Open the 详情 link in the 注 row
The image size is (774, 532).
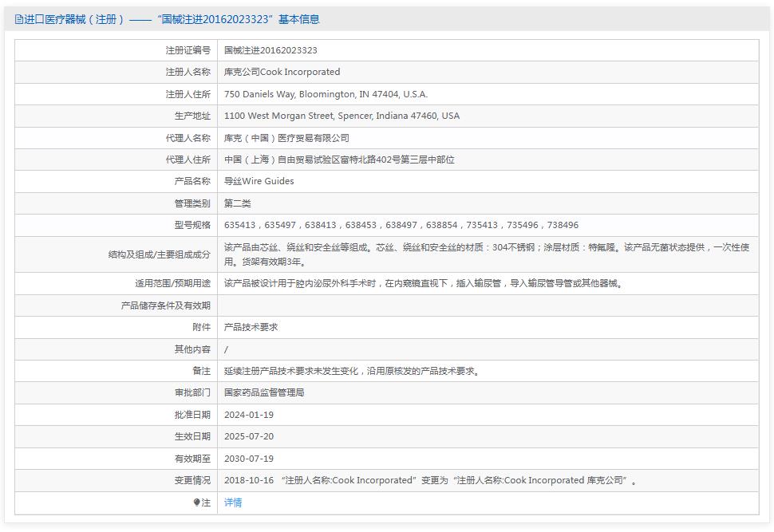point(232,502)
